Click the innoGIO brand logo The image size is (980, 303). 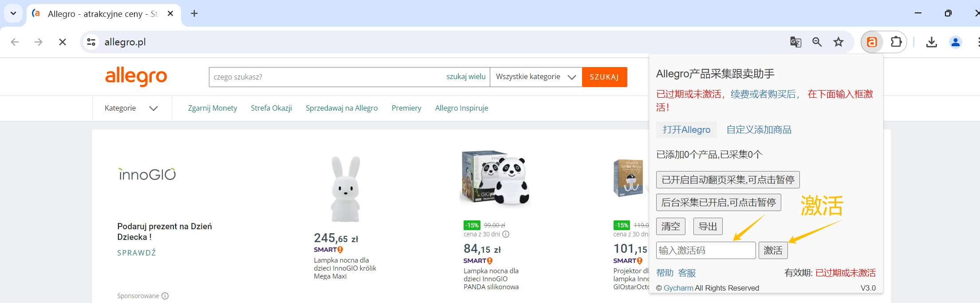pos(147,174)
